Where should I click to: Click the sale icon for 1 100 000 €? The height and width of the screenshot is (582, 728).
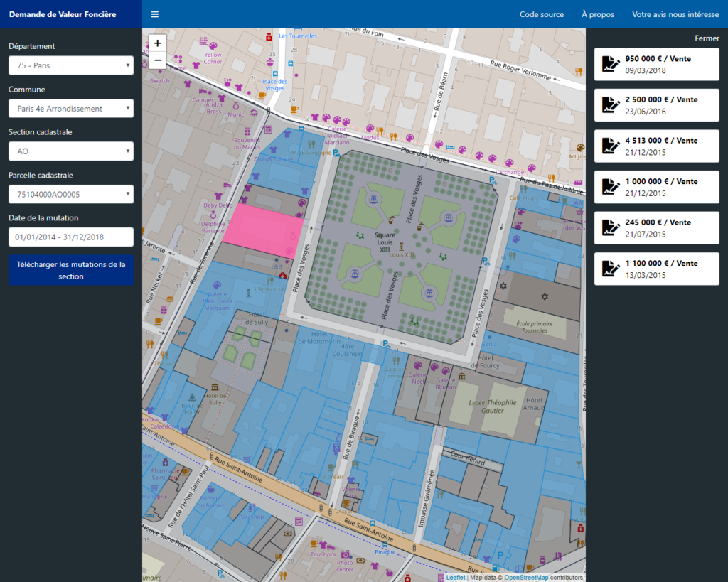[610, 269]
